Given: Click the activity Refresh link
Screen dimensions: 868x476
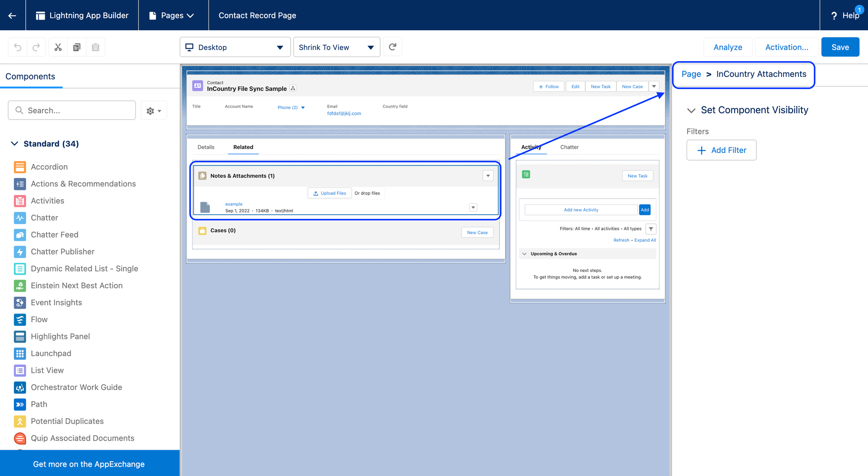Looking at the screenshot, I should coord(621,240).
